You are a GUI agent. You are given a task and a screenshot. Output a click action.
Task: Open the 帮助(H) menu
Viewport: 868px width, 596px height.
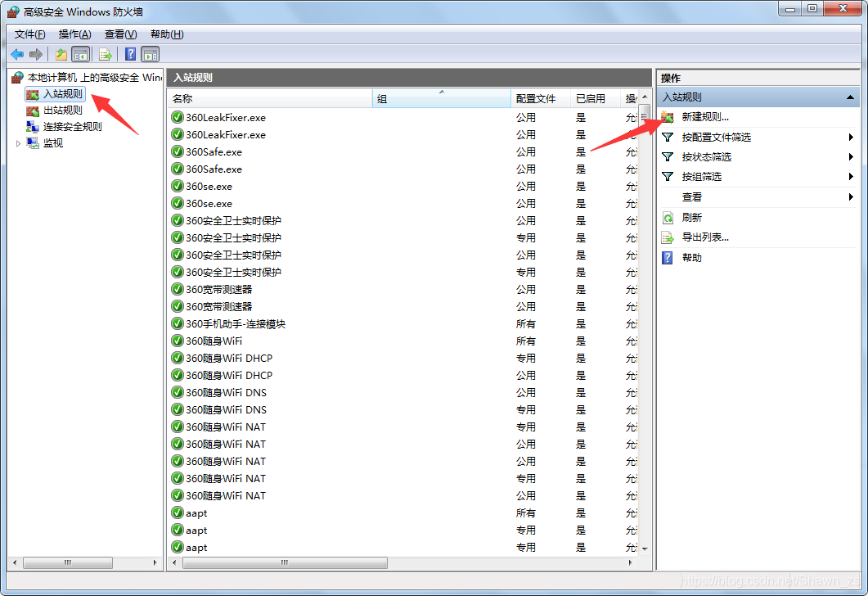(167, 34)
